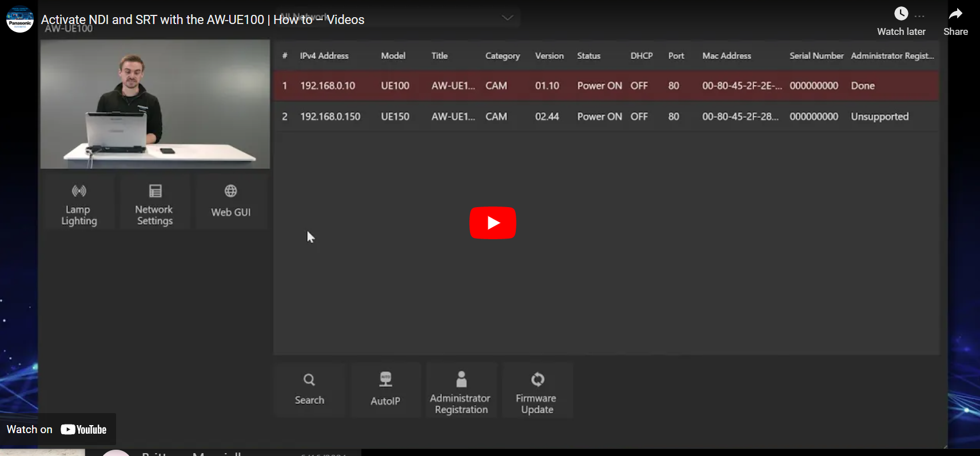The width and height of the screenshot is (980, 456).
Task: Click the Search magnifier button
Action: [x=309, y=390]
